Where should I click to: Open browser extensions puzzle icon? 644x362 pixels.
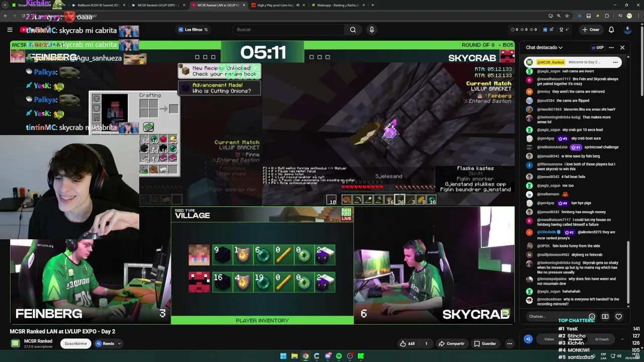(x=607, y=16)
